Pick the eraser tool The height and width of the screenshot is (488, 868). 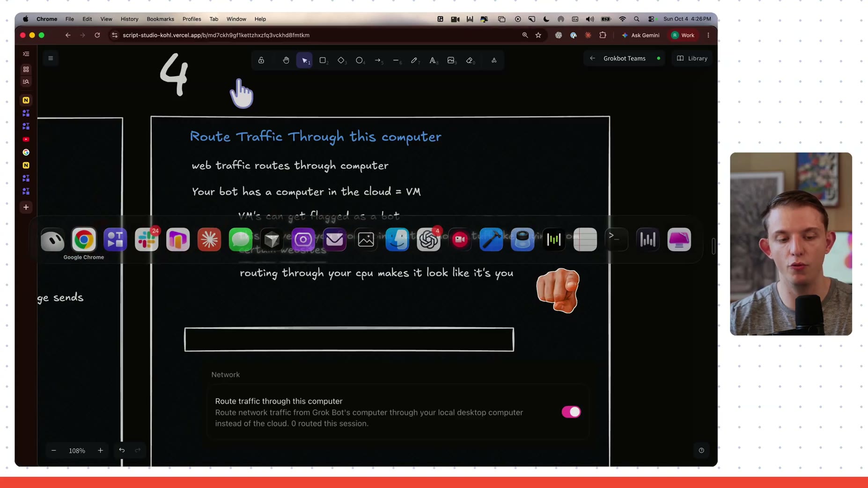470,60
